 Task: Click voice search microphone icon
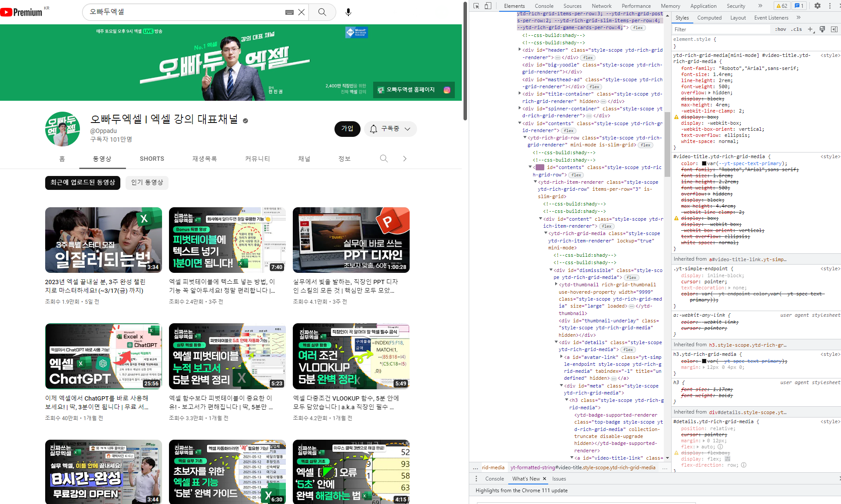point(348,12)
